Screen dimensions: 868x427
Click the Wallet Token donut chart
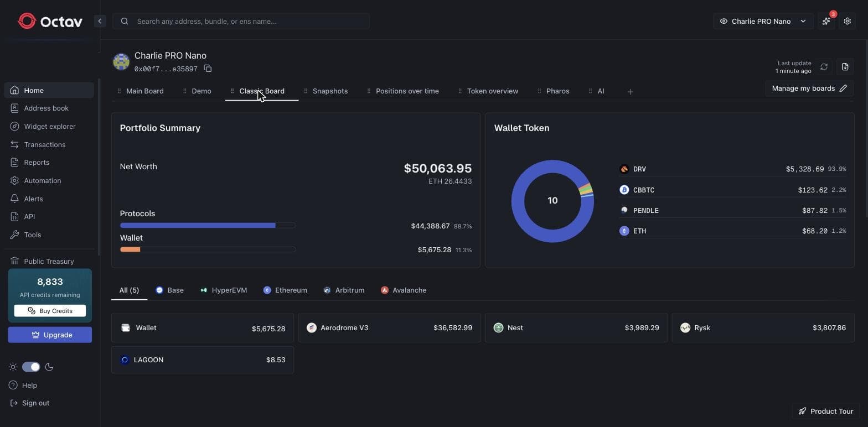(552, 201)
